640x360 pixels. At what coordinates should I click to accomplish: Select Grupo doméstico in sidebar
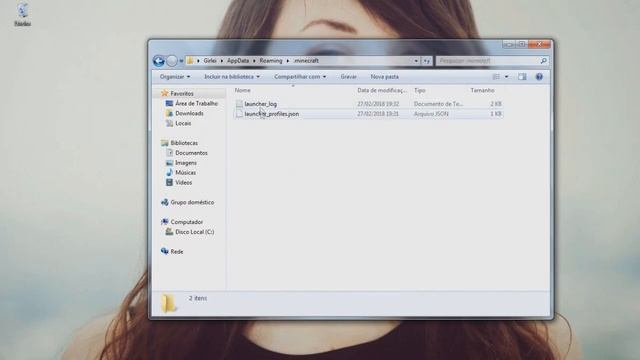point(192,202)
